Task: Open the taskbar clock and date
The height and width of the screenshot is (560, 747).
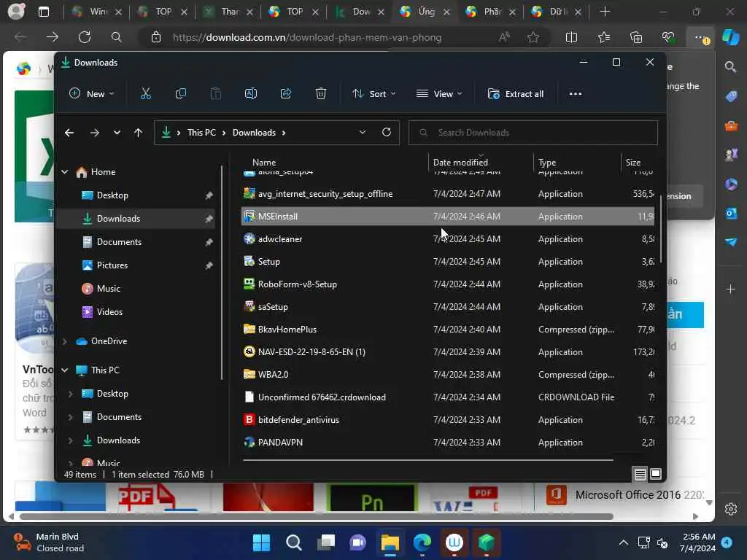Action: click(697, 542)
